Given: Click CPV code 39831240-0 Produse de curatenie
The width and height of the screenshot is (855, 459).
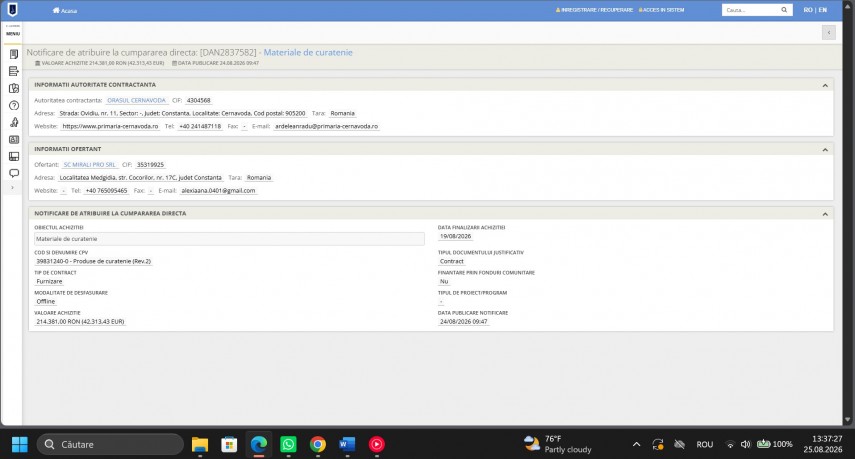Looking at the screenshot, I should coord(93,262).
